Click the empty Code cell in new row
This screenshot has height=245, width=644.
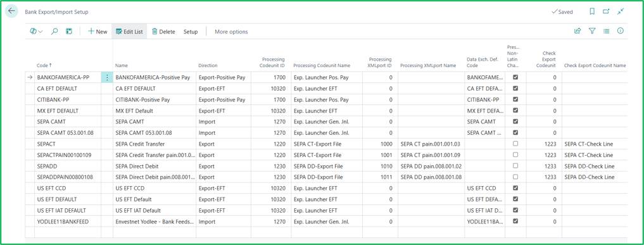pos(68,232)
